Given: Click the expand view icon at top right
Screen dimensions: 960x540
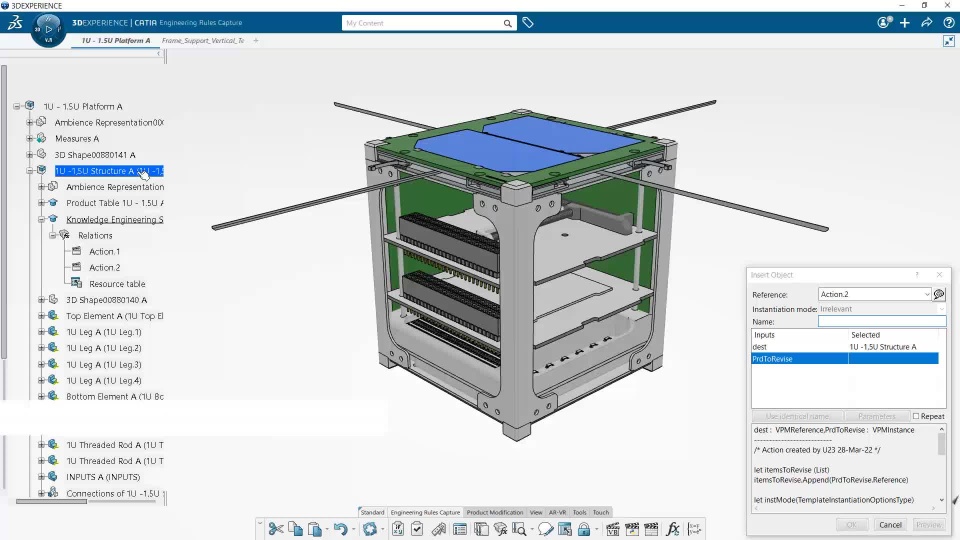Looking at the screenshot, I should coord(949,41).
